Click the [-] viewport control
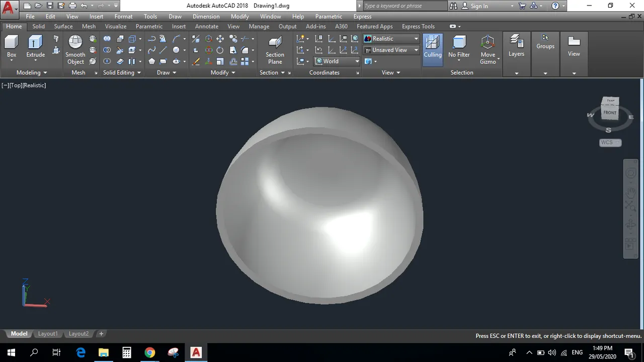 pos(5,85)
